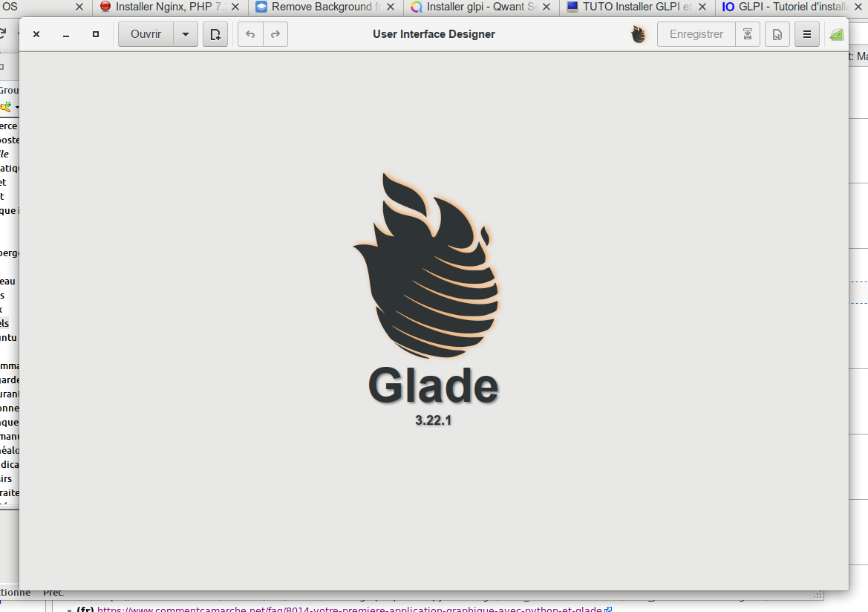Screen dimensions: 868x612
Task: Open the hamburger menu in Glade header
Action: pyautogui.click(x=807, y=34)
